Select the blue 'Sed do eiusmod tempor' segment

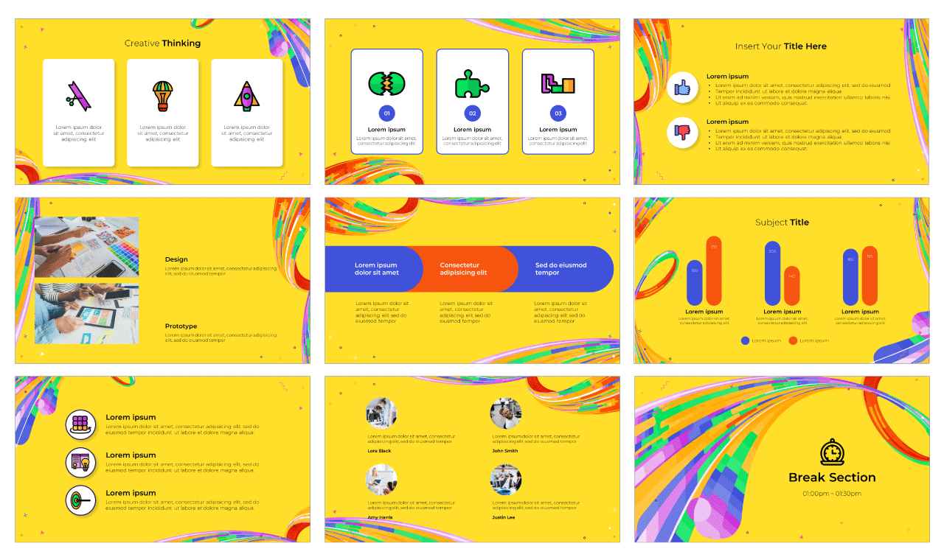tap(563, 269)
